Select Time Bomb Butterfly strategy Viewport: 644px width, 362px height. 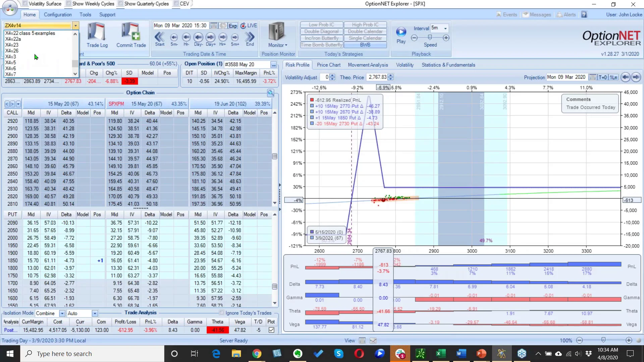tap(321, 45)
